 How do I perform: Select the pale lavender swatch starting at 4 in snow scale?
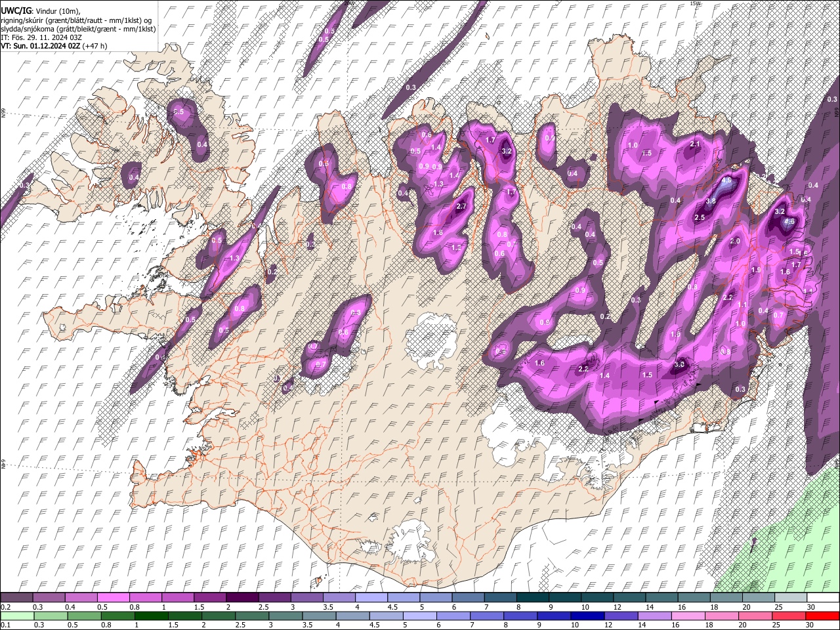click(x=371, y=597)
